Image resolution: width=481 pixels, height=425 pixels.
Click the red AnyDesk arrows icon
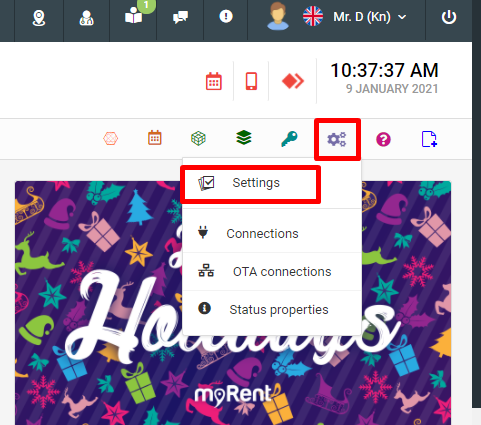click(293, 81)
